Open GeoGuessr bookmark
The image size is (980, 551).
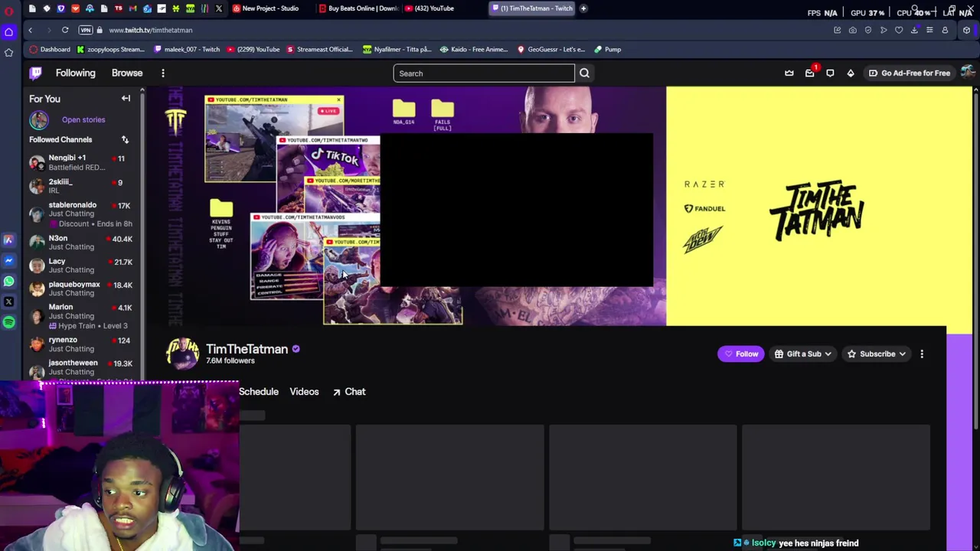tap(551, 49)
